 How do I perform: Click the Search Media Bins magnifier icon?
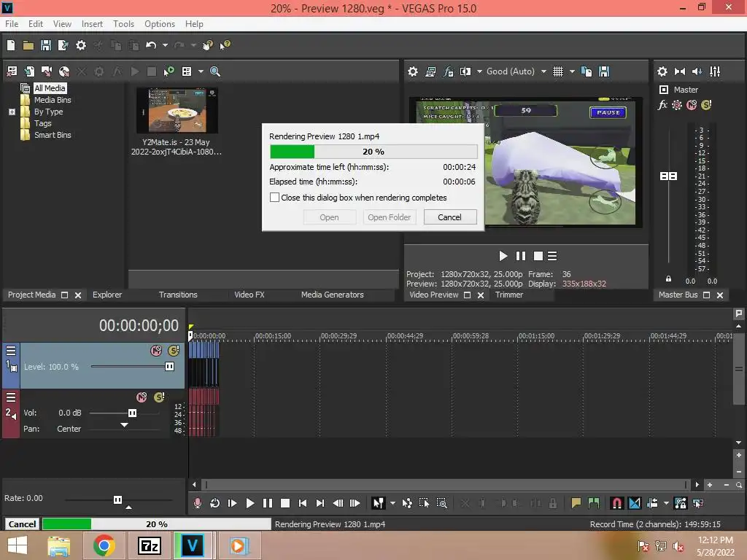click(x=215, y=71)
